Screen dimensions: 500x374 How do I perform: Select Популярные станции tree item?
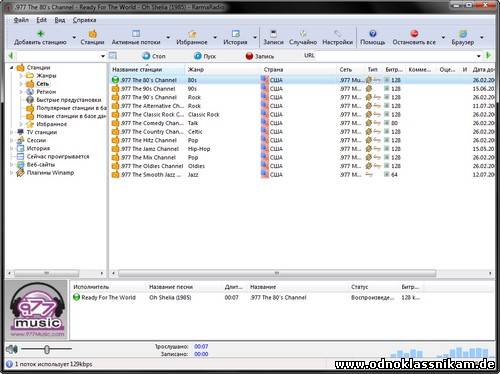click(x=71, y=108)
